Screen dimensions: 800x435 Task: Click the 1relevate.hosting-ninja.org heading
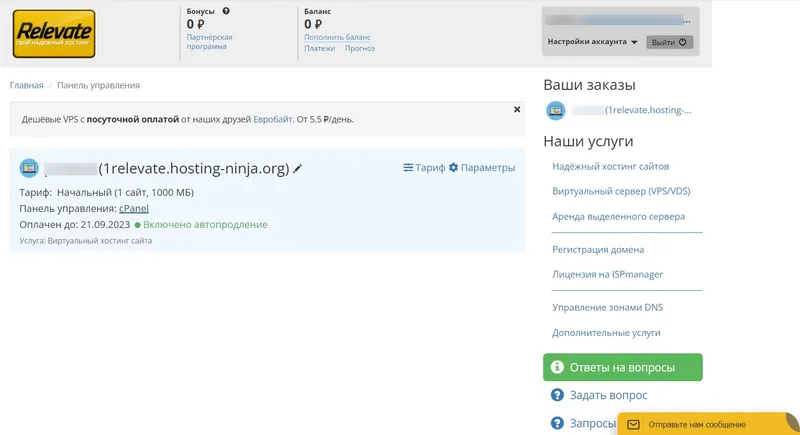pos(194,168)
